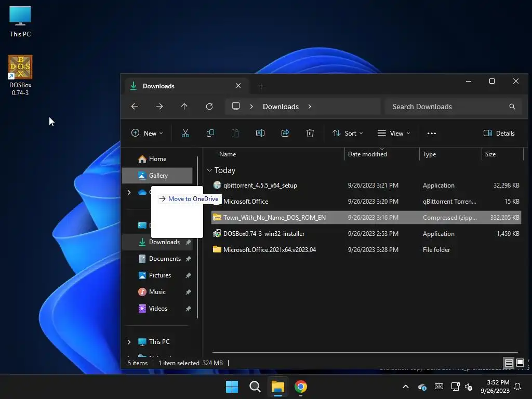Select This PC desktop icon
Screen dimensions: 532x399
(20, 21)
